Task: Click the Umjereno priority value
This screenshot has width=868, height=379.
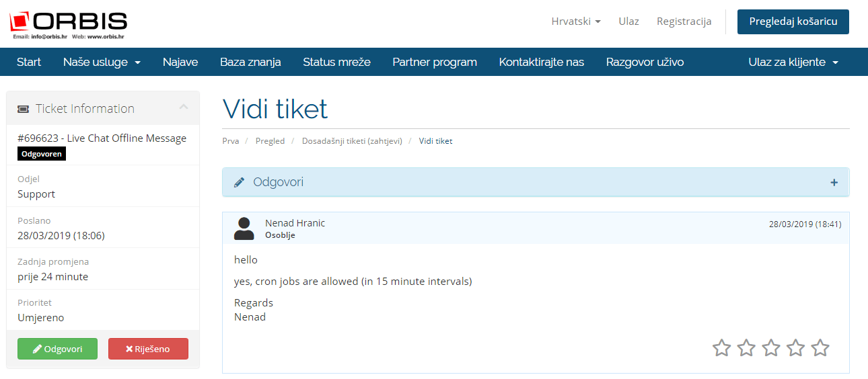Action: click(41, 318)
